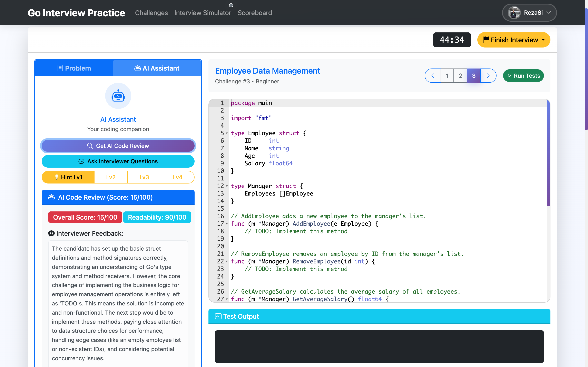Expand the RezaSi user menu
The image size is (588, 367).
click(x=548, y=13)
